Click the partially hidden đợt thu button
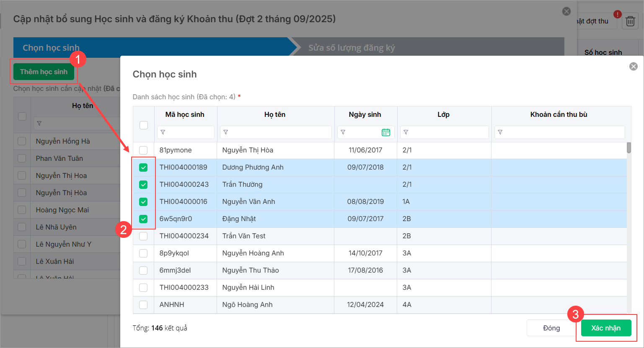Image resolution: width=644 pixels, height=348 pixels. pos(597,21)
